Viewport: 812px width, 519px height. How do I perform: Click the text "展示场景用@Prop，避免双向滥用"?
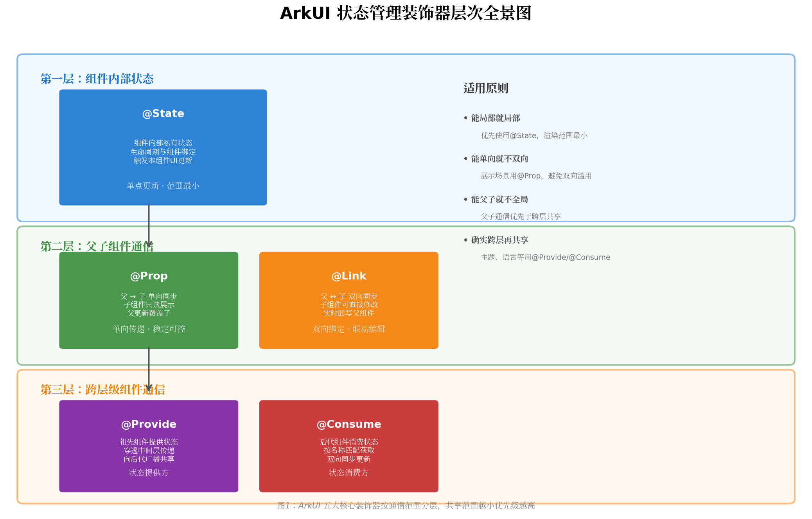coord(536,176)
